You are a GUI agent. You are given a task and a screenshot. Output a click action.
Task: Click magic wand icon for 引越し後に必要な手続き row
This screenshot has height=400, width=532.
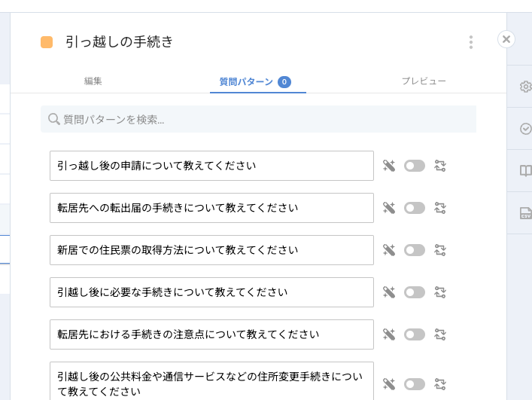coord(389,292)
